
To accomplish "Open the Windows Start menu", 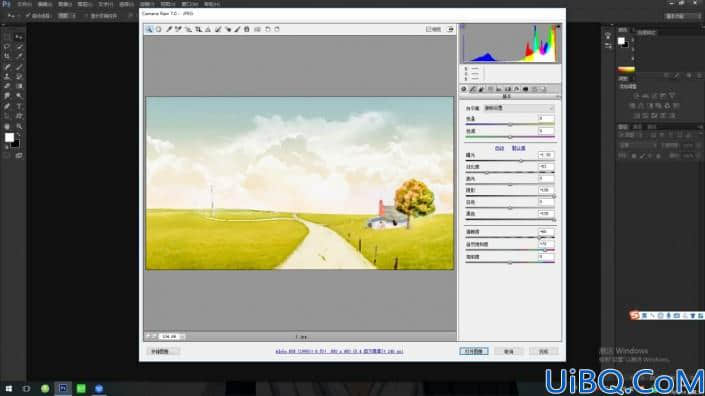I will coord(9,388).
